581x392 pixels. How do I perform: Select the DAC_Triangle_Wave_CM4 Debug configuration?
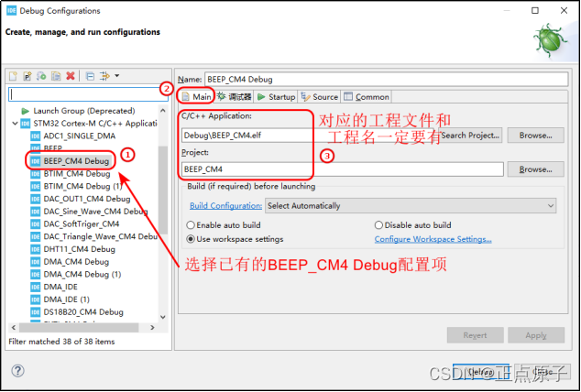[x=101, y=236]
